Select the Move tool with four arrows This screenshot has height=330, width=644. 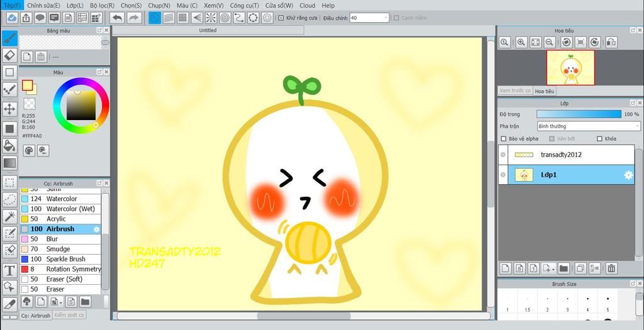tap(10, 109)
